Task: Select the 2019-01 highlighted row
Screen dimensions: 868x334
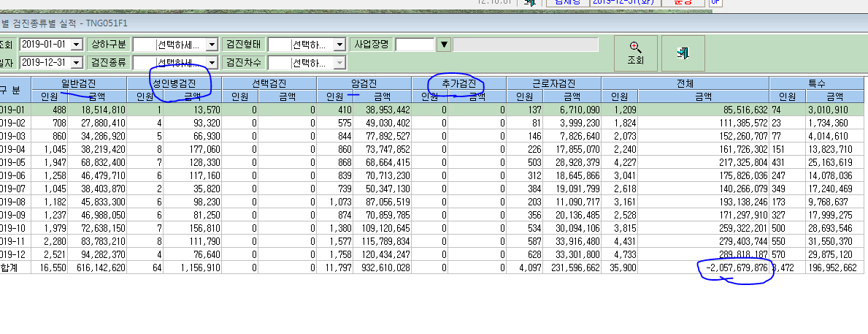Action: tap(431, 110)
